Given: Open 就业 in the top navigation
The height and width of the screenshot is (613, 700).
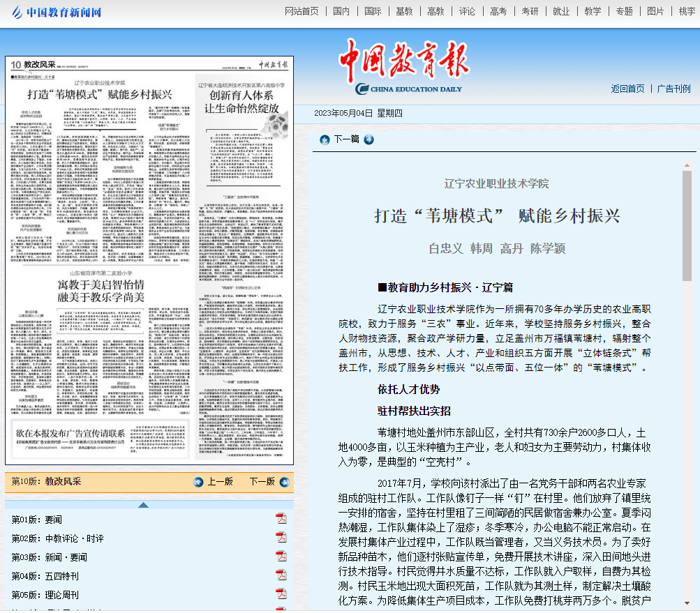Looking at the screenshot, I should 561,11.
